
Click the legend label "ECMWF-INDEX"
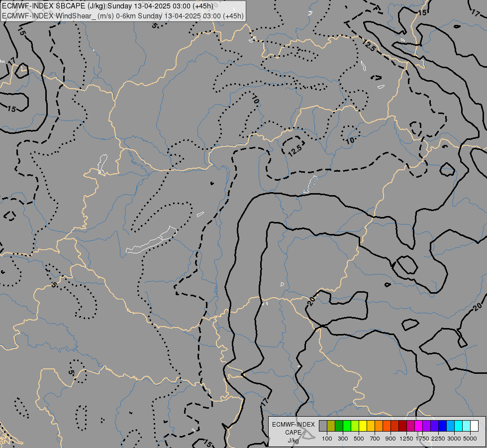pos(293,425)
